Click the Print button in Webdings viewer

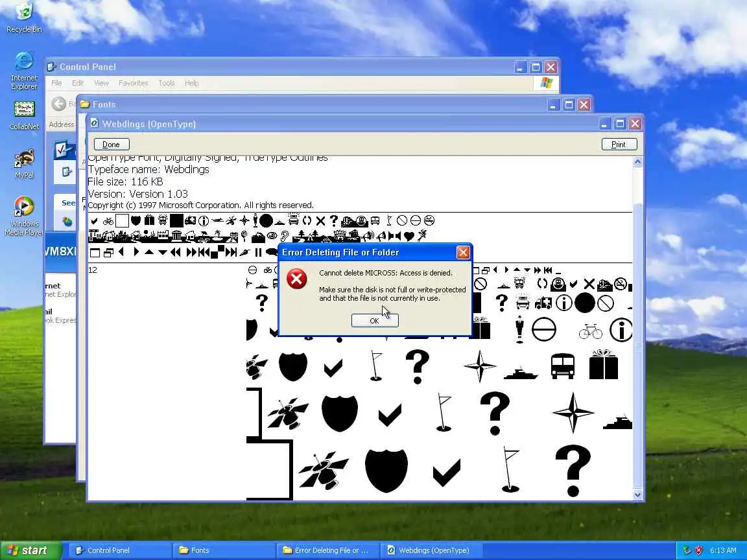tap(619, 145)
